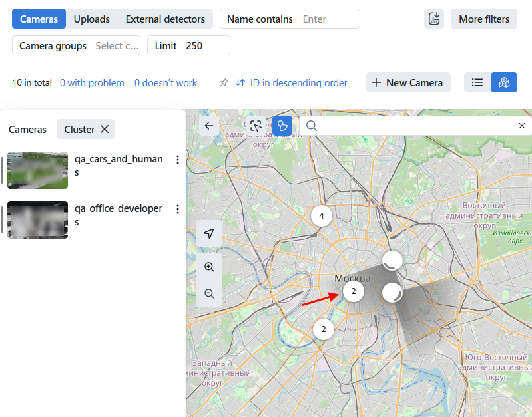Switch to list view
Viewport: 532px width, 417px height.
click(x=477, y=82)
